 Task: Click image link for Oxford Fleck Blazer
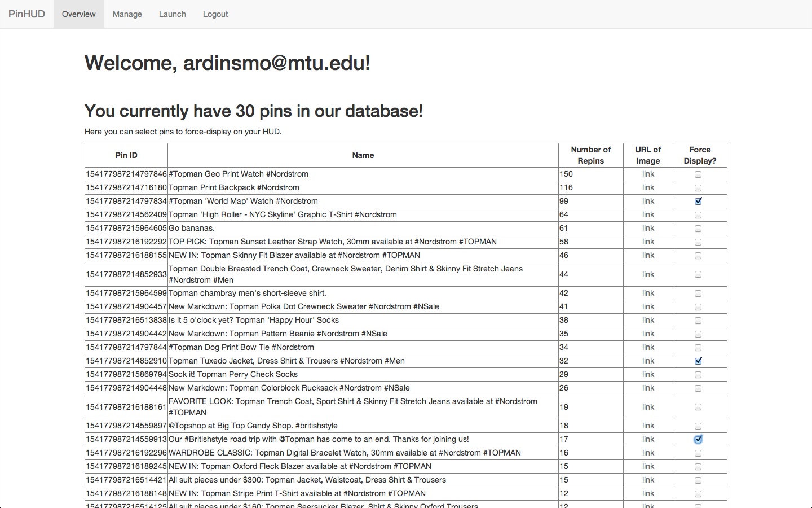click(x=648, y=466)
